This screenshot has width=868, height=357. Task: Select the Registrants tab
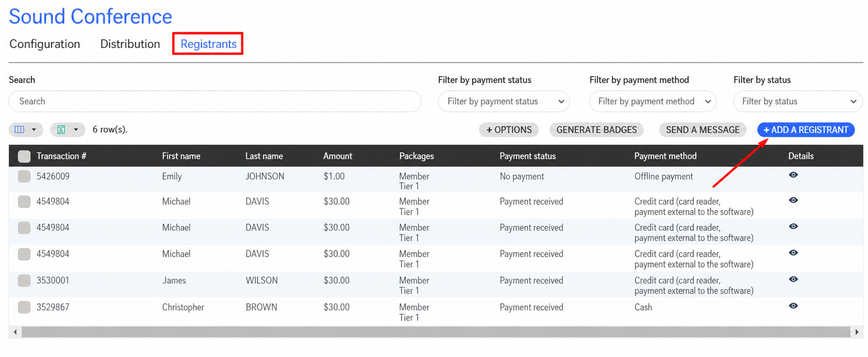(208, 44)
